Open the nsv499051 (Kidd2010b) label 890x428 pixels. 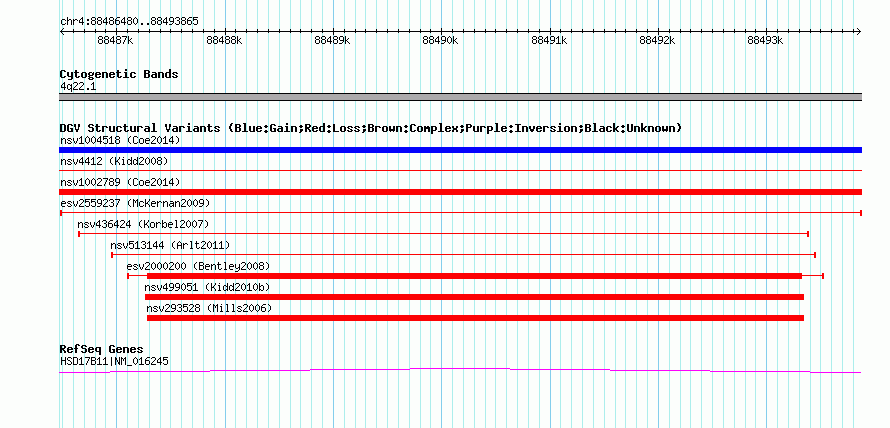(207, 287)
